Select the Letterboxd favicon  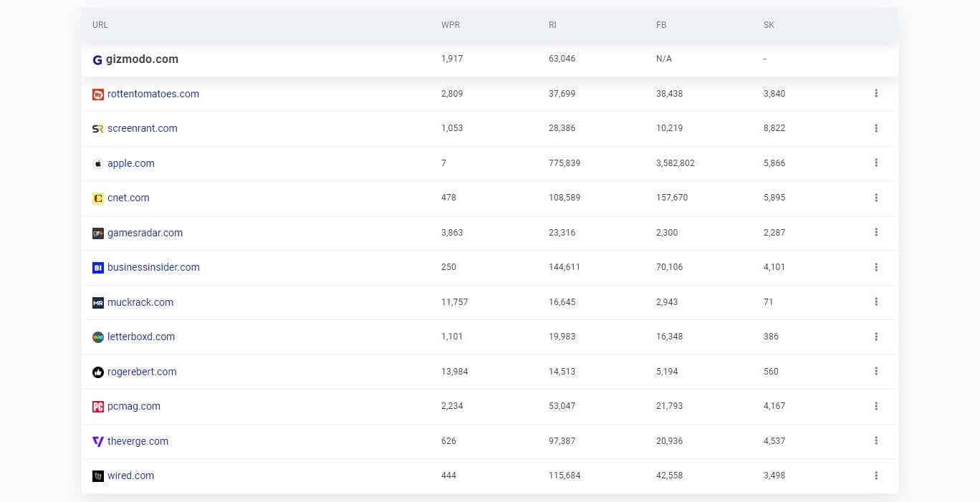pos(97,337)
